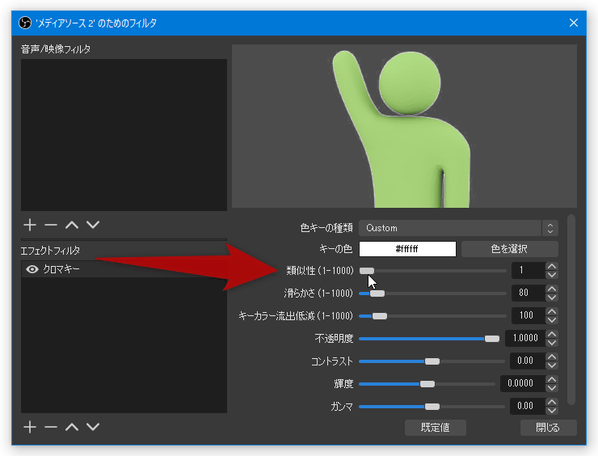Image resolution: width=598 pixels, height=456 pixels.
Task: Decrease 滑らかさ value with down stepper
Action: tap(552, 297)
